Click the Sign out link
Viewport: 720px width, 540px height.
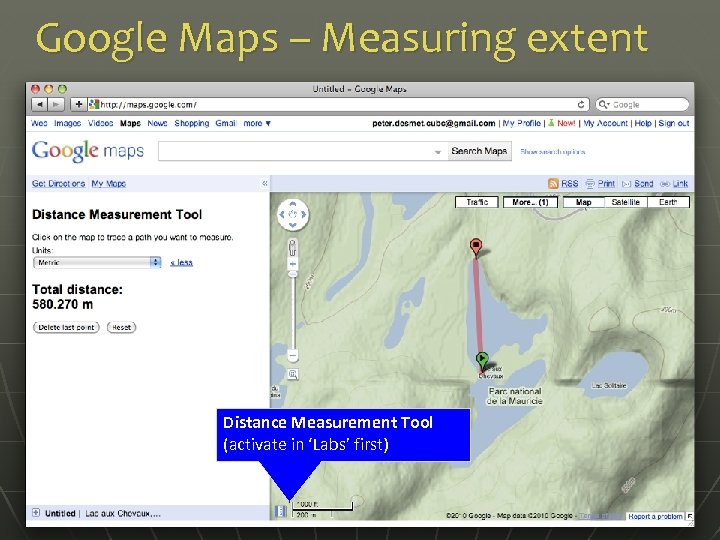674,123
